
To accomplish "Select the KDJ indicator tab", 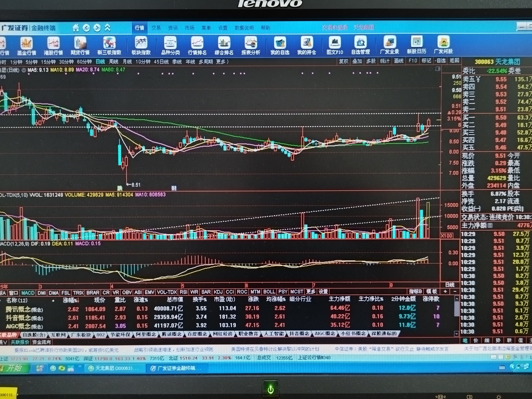I will pos(218,292).
